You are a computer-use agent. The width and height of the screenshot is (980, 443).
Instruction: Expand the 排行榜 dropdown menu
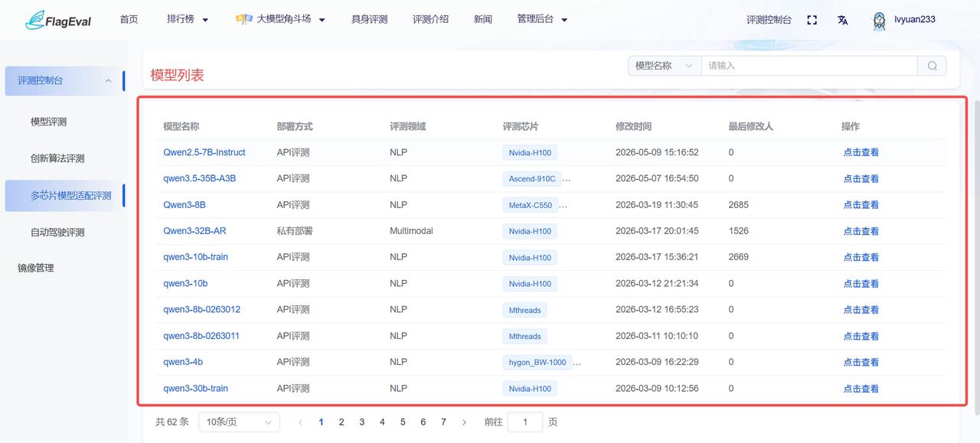(x=188, y=20)
